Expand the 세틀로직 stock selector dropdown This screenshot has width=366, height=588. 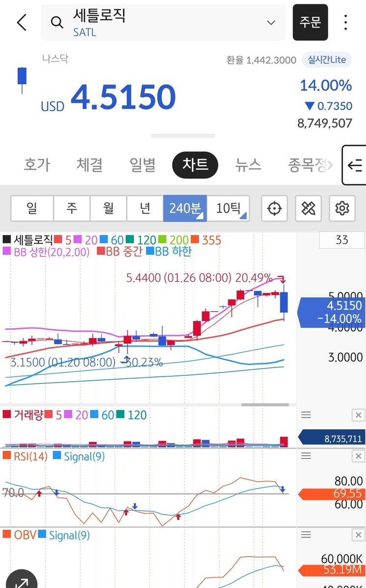click(271, 23)
